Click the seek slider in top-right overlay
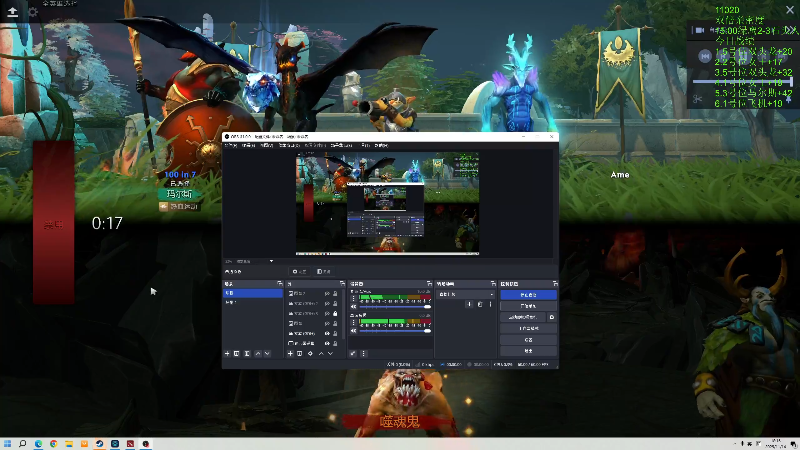Viewport: 800px width, 450px height. click(x=742, y=82)
